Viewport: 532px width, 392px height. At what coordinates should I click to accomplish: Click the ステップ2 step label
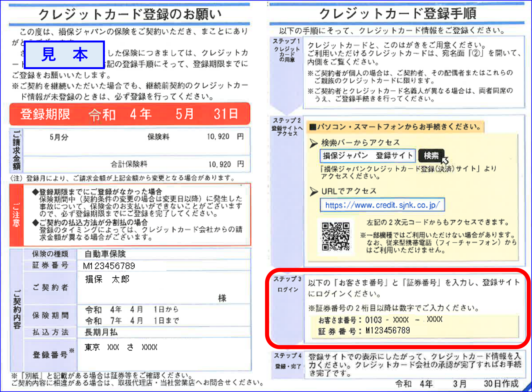[x=287, y=120]
